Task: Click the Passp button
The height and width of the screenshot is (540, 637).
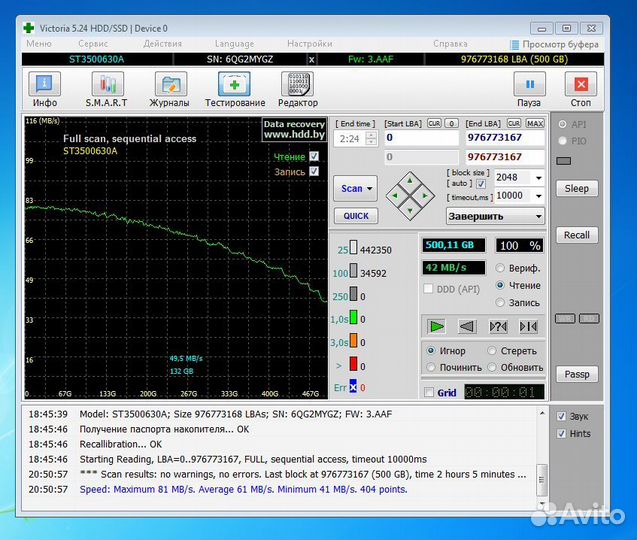Action: click(x=576, y=374)
